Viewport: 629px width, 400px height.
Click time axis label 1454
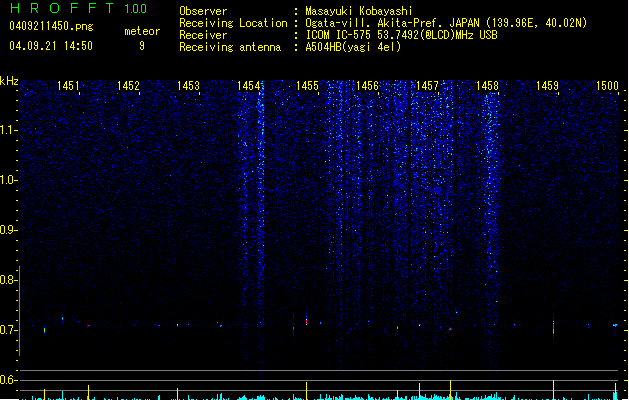tap(248, 85)
